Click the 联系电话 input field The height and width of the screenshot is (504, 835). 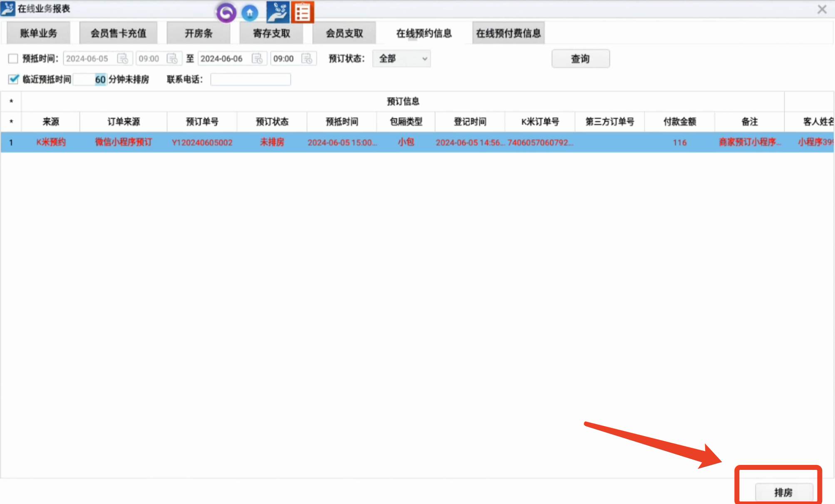pos(251,79)
